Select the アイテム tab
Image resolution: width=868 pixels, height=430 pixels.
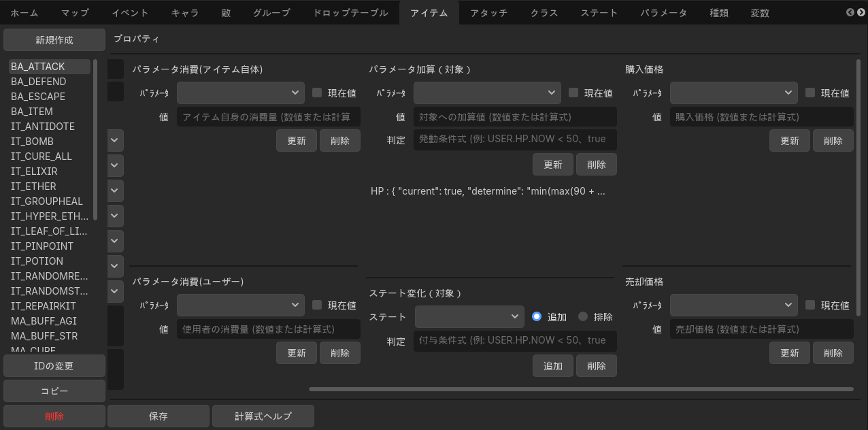pos(429,13)
